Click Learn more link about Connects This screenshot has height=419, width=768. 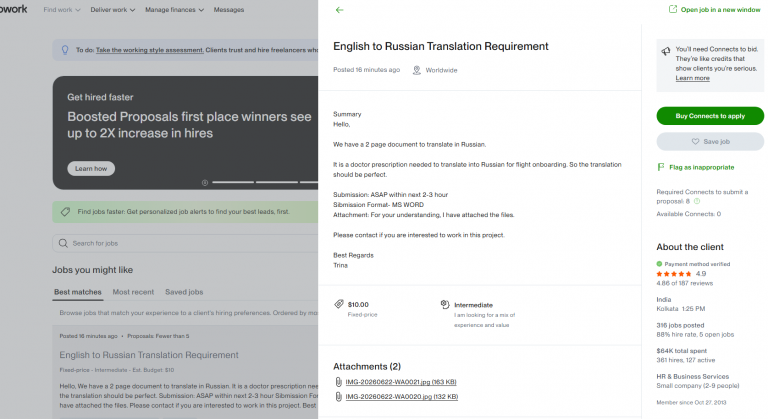pos(693,78)
